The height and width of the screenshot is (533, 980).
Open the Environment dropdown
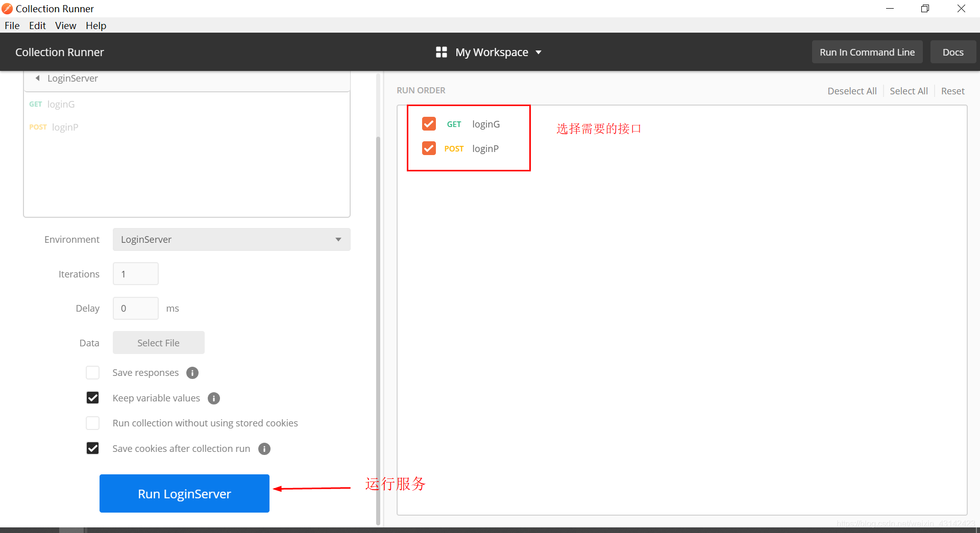pyautogui.click(x=231, y=239)
